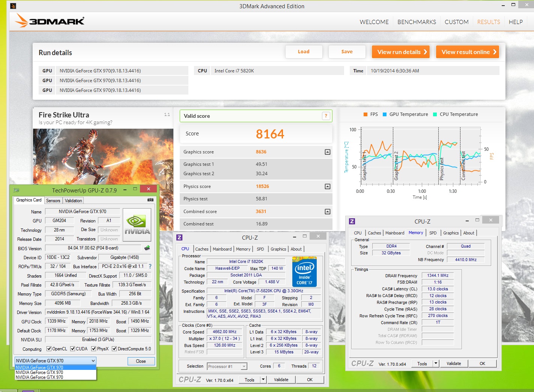Click View result online button
Image resolution: width=534 pixels, height=392 pixels.
pyautogui.click(x=468, y=52)
